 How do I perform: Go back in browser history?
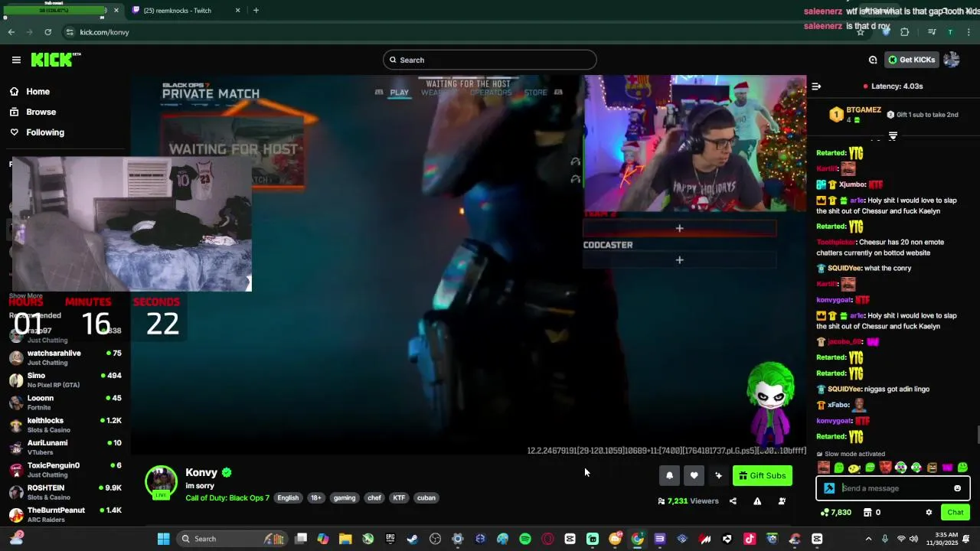coord(11,32)
